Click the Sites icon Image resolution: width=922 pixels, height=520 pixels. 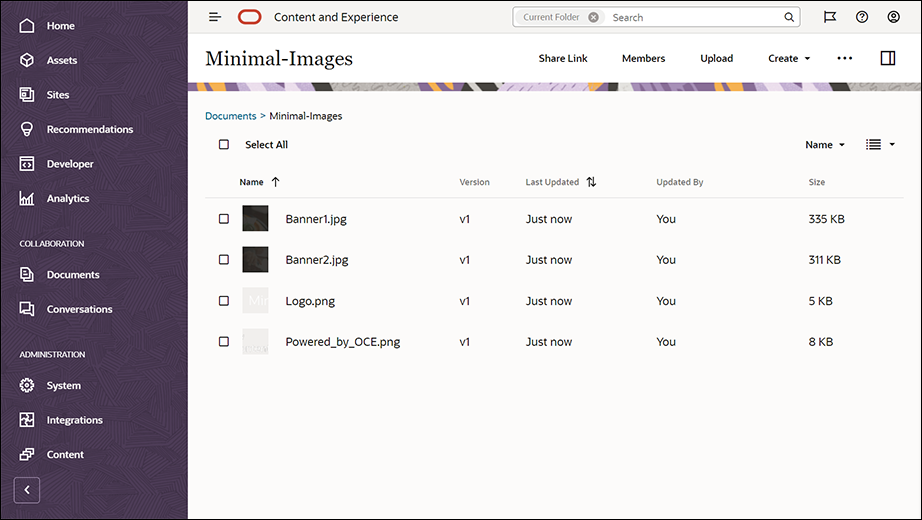(26, 95)
